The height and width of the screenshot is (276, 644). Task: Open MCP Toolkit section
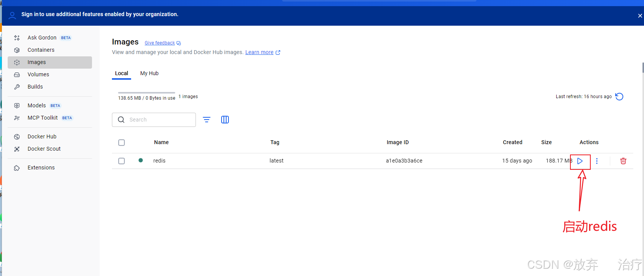(x=50, y=118)
